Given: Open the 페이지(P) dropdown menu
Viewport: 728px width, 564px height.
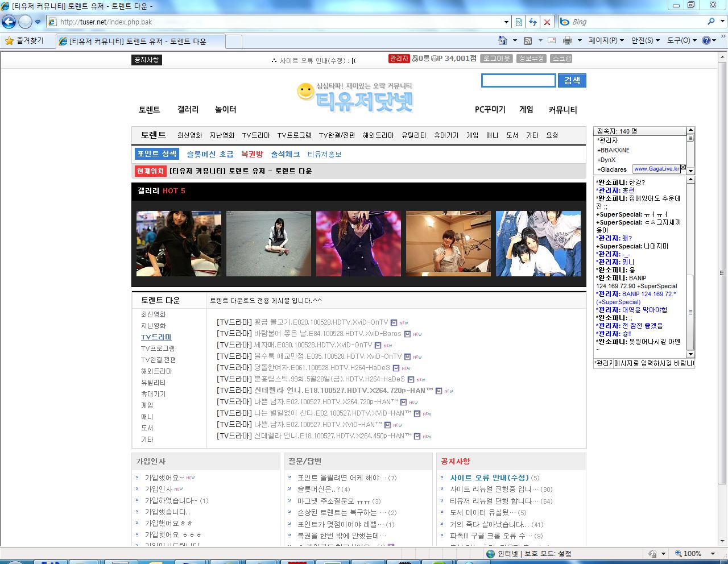Looking at the screenshot, I should [x=606, y=40].
